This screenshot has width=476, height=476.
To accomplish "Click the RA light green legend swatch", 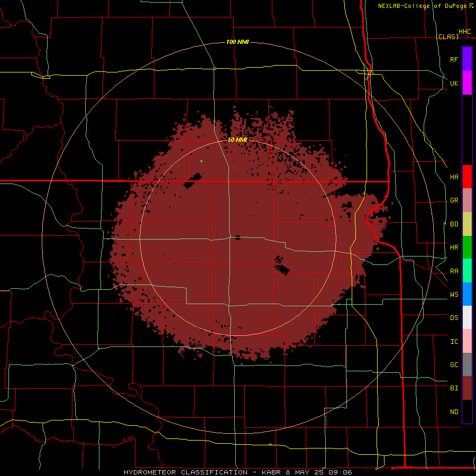I will (467, 271).
